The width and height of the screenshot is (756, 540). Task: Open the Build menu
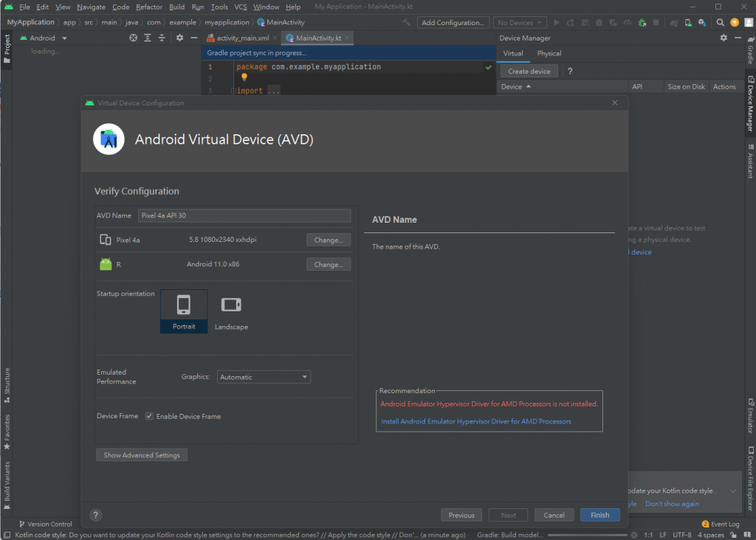tap(176, 7)
